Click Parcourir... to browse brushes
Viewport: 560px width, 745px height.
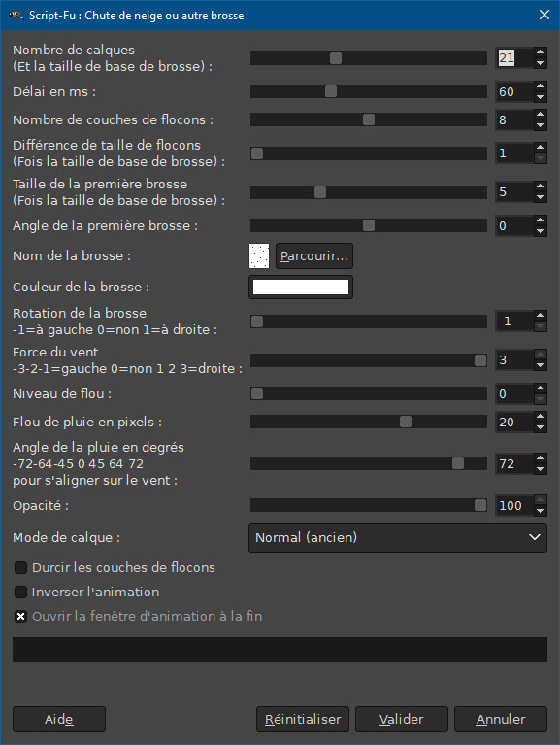point(314,256)
